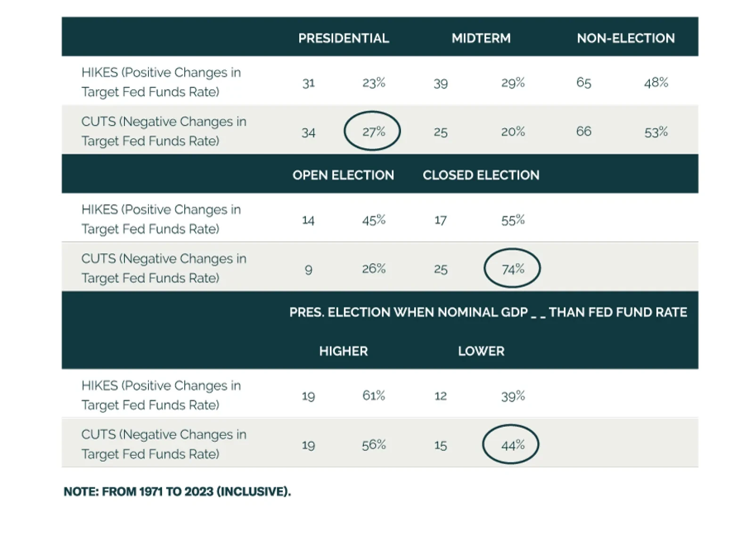Click the 55% closed election hikes value
This screenshot has width=754, height=560.
pos(513,220)
